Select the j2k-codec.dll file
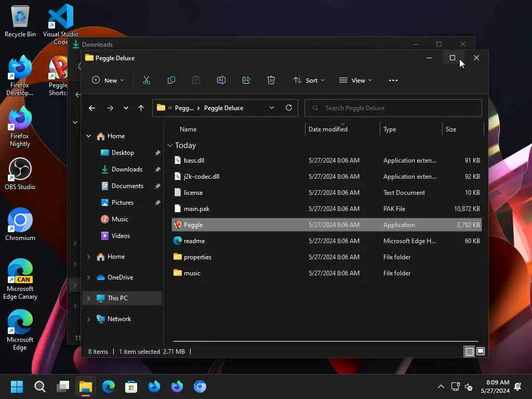The height and width of the screenshot is (399, 532). click(327, 177)
